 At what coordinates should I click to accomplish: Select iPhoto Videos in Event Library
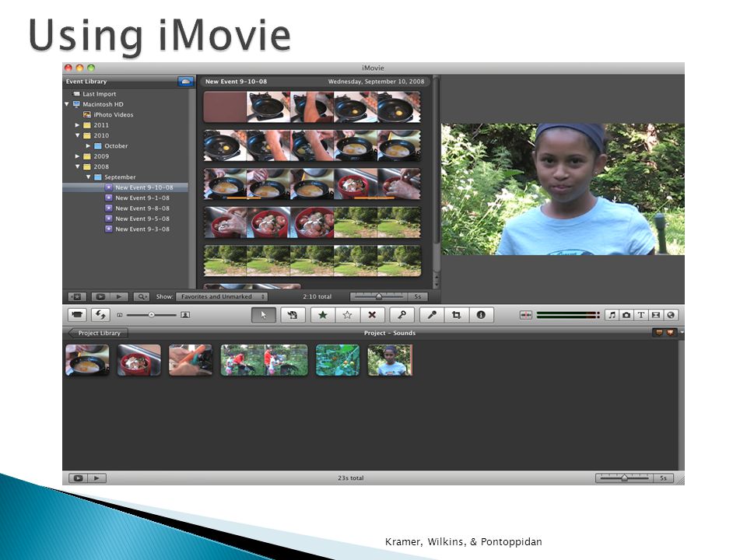114,115
